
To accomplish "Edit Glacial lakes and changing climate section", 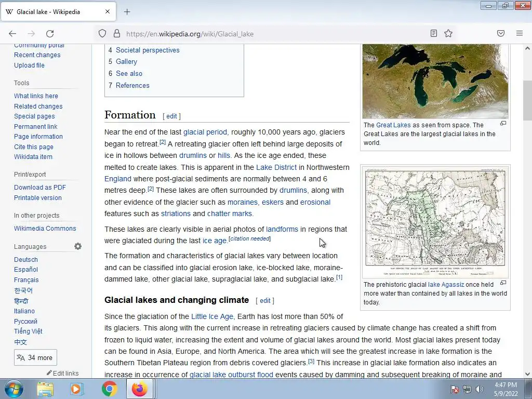I will click(x=265, y=301).
